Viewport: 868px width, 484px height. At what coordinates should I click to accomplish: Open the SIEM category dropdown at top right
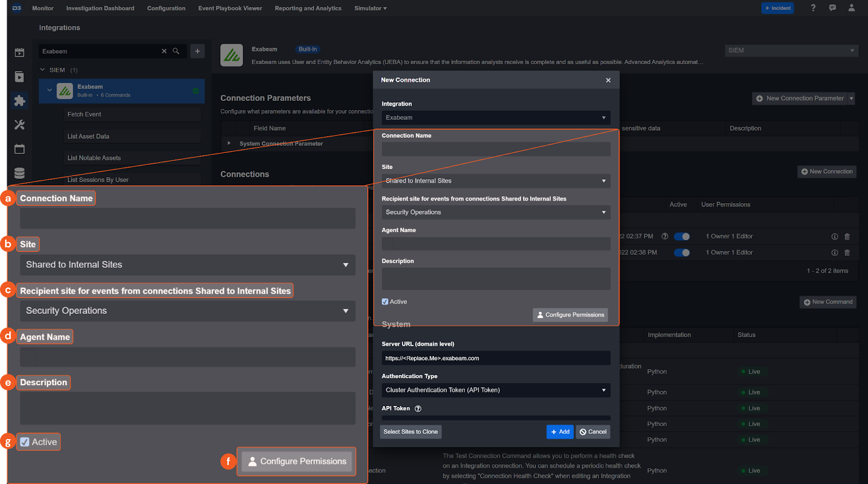click(x=792, y=50)
